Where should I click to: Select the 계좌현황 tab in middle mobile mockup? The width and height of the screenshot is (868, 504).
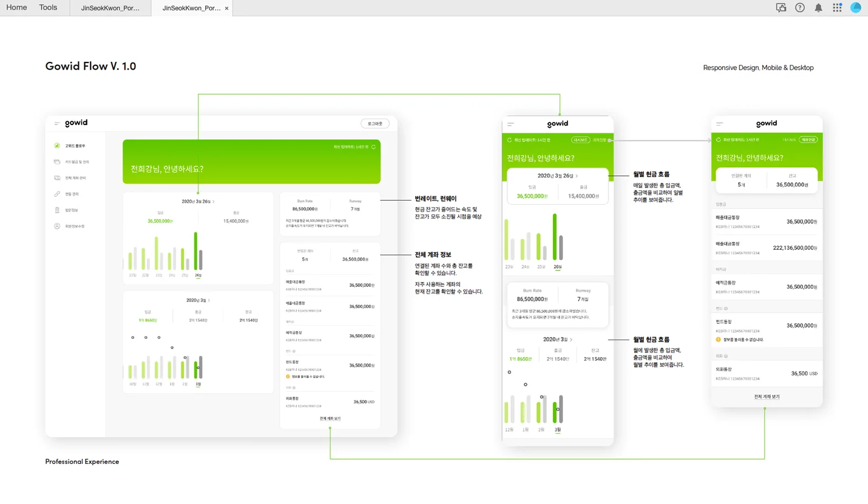click(x=599, y=140)
